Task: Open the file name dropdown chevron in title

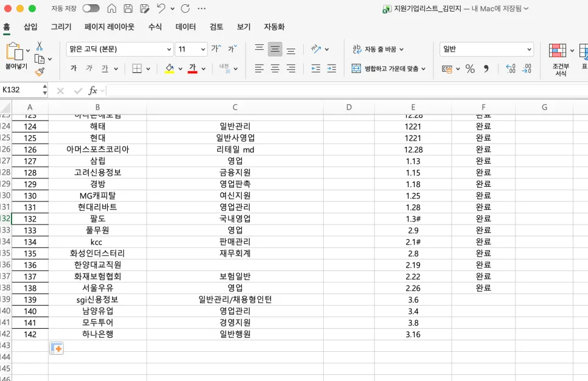Action: click(526, 9)
